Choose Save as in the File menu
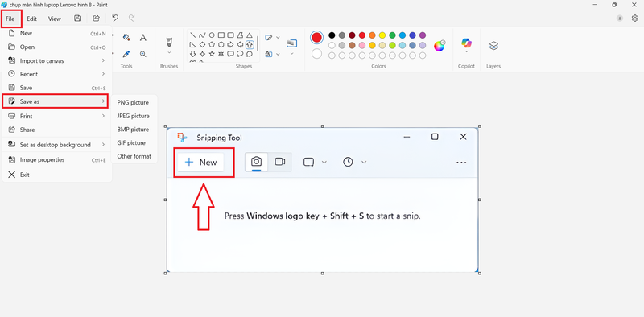 [x=56, y=101]
